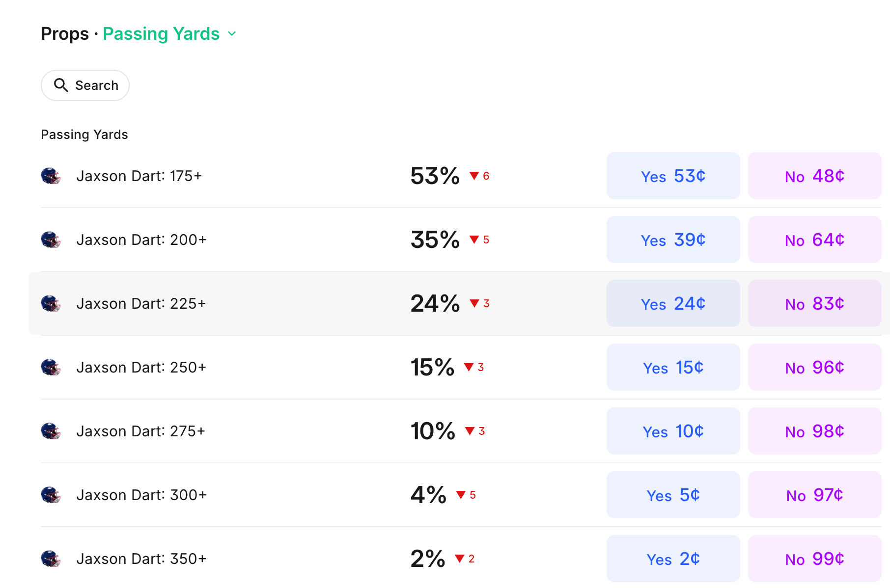Click helmet icon beside Jaxson Dart: 250+

51,367
